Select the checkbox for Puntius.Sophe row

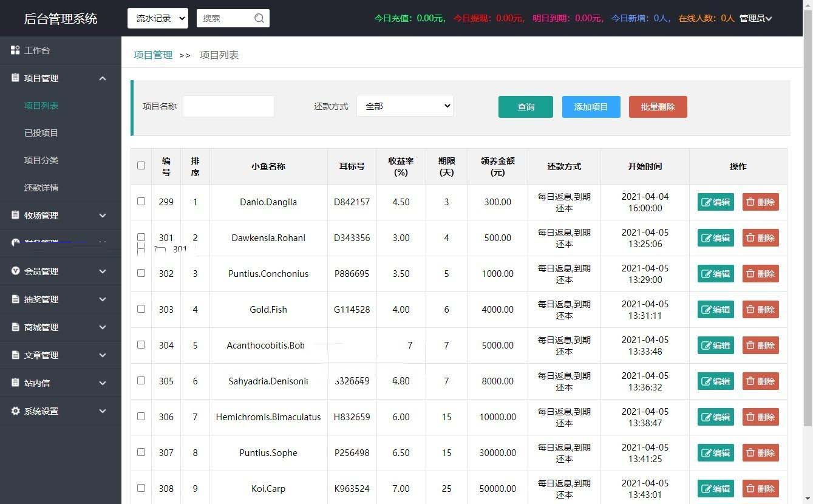tap(141, 452)
